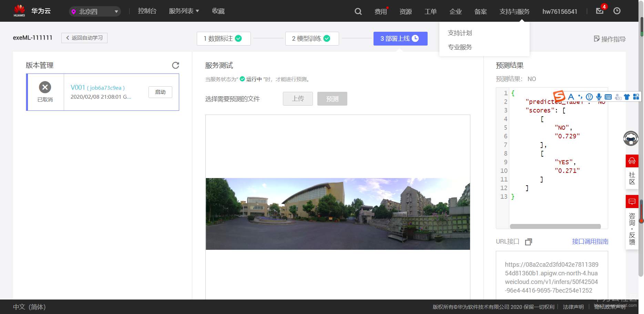Open the emoji picker in the input toolbar
Viewport: 644px width, 314px height.
589,97
